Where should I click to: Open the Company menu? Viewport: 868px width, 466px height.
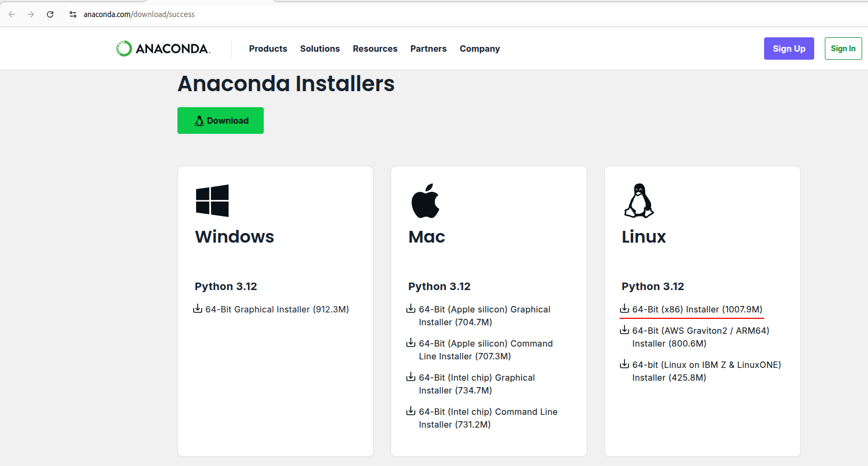click(x=480, y=49)
